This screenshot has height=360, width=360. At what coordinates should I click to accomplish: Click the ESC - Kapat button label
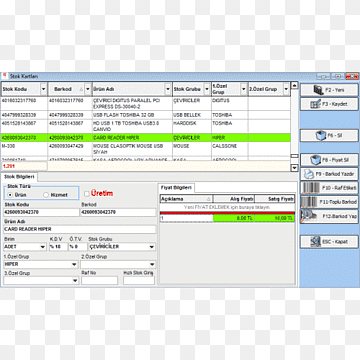tap(335, 242)
